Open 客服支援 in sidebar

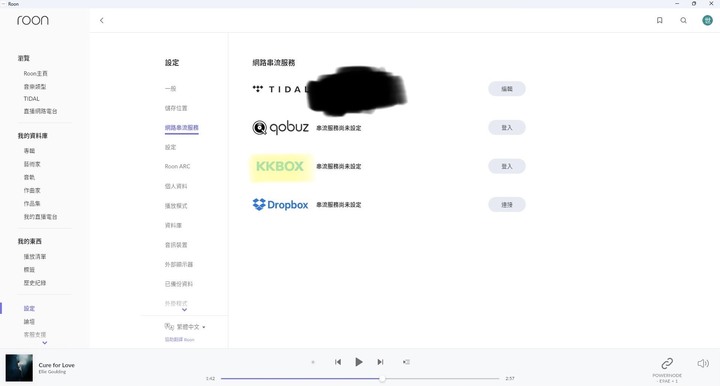pos(35,335)
